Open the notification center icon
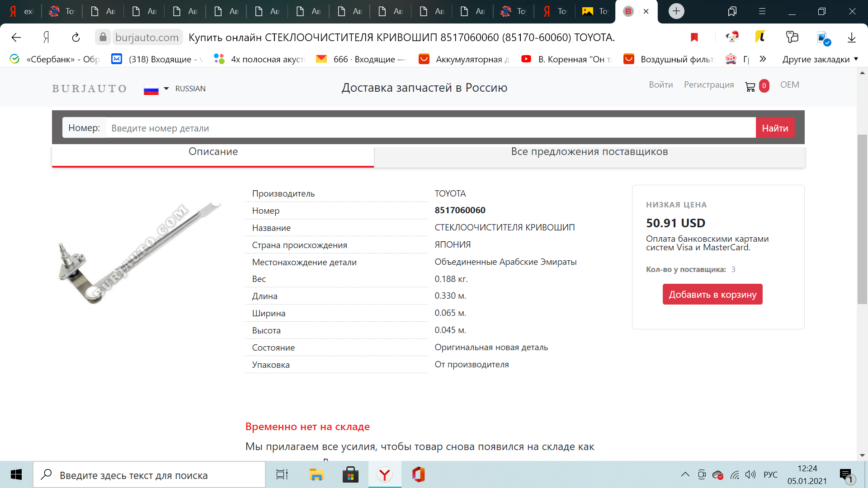 [847, 475]
